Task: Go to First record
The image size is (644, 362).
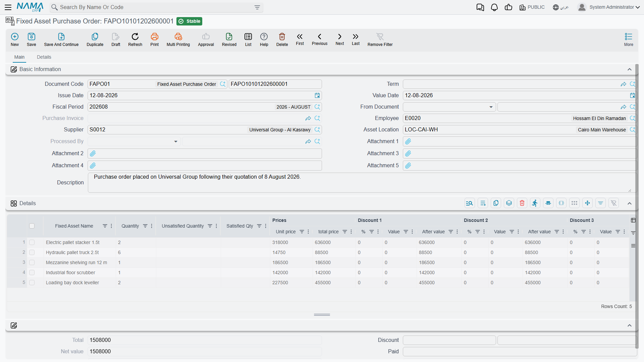Action: coord(300,39)
